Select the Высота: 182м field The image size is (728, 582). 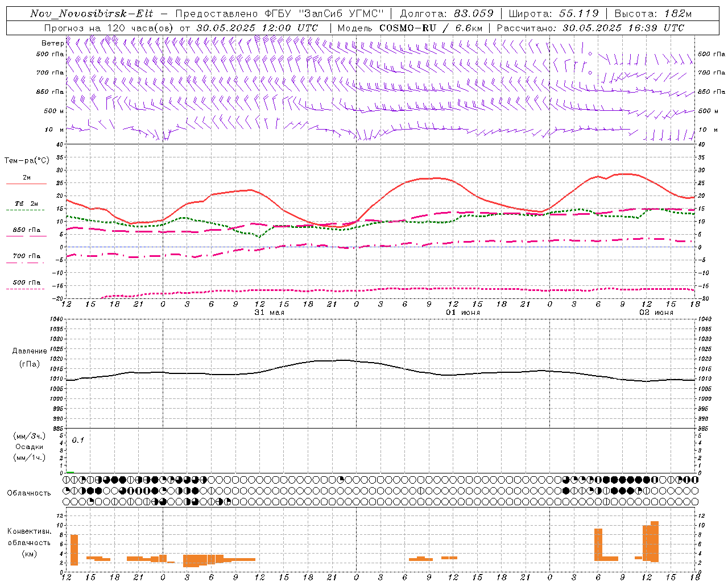653,14
